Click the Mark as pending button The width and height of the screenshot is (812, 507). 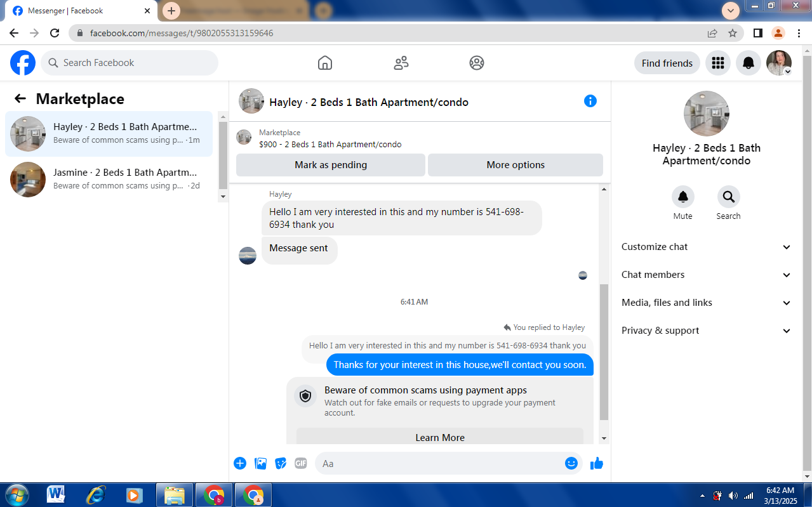[x=331, y=165]
